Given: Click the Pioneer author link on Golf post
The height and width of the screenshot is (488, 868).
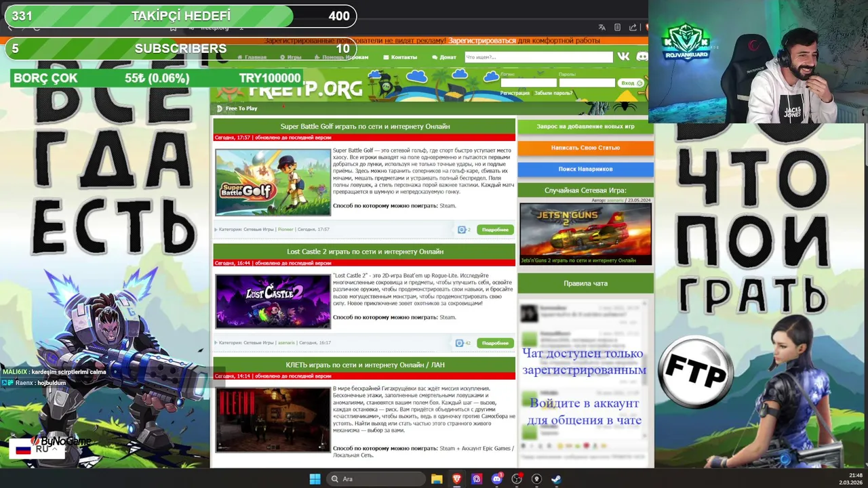Looking at the screenshot, I should click(x=285, y=230).
